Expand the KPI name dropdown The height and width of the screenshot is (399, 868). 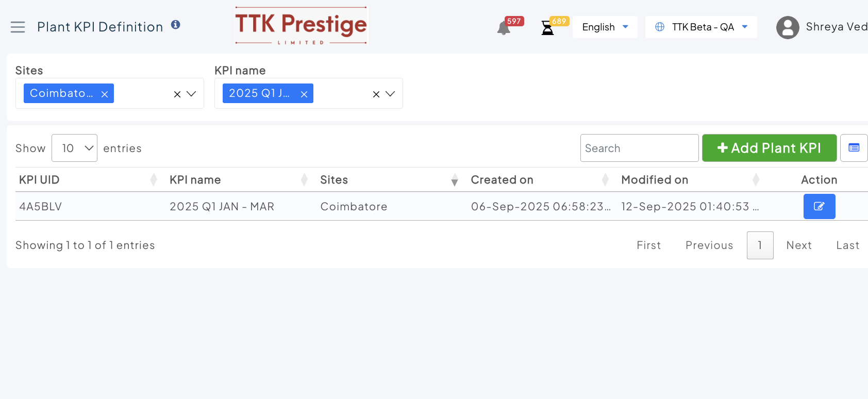(390, 94)
